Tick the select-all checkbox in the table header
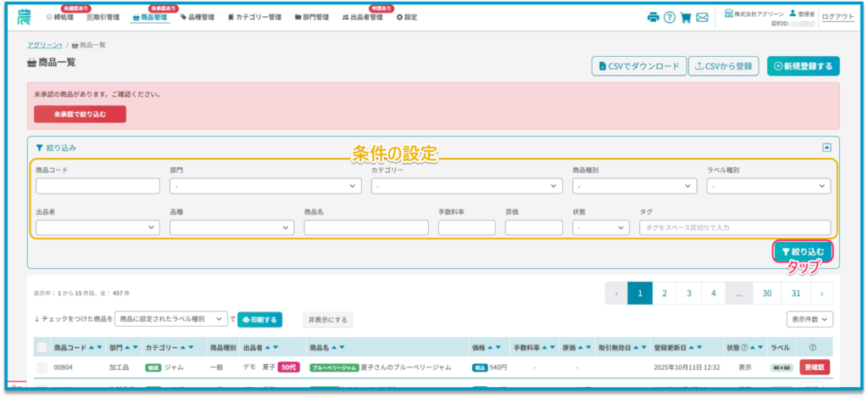 (42, 347)
